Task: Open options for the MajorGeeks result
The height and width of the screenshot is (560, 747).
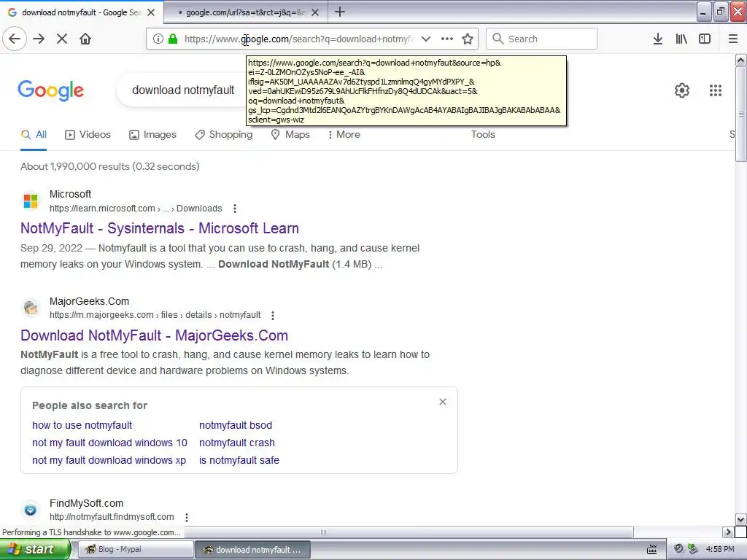Action: 273,315
